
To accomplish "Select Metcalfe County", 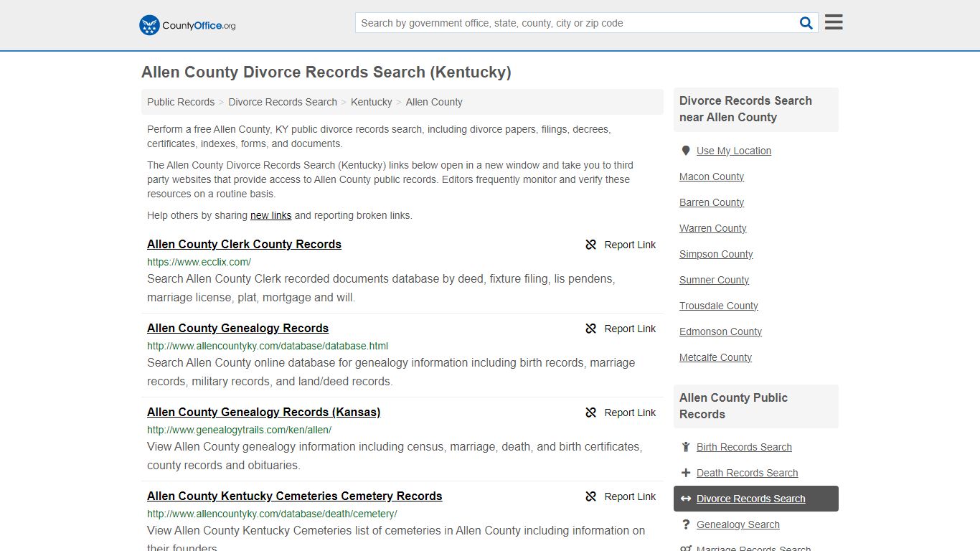I will pyautogui.click(x=716, y=357).
